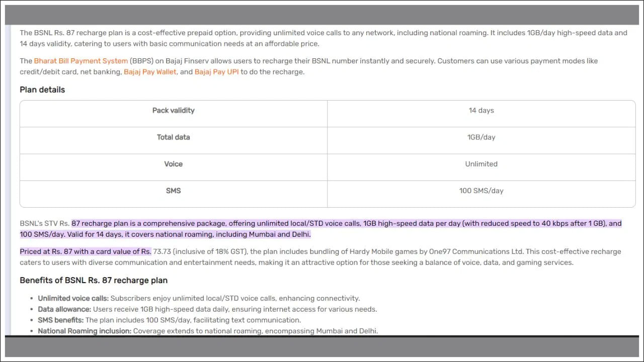
Task: Click the '1GB/day' table value
Action: (x=481, y=137)
